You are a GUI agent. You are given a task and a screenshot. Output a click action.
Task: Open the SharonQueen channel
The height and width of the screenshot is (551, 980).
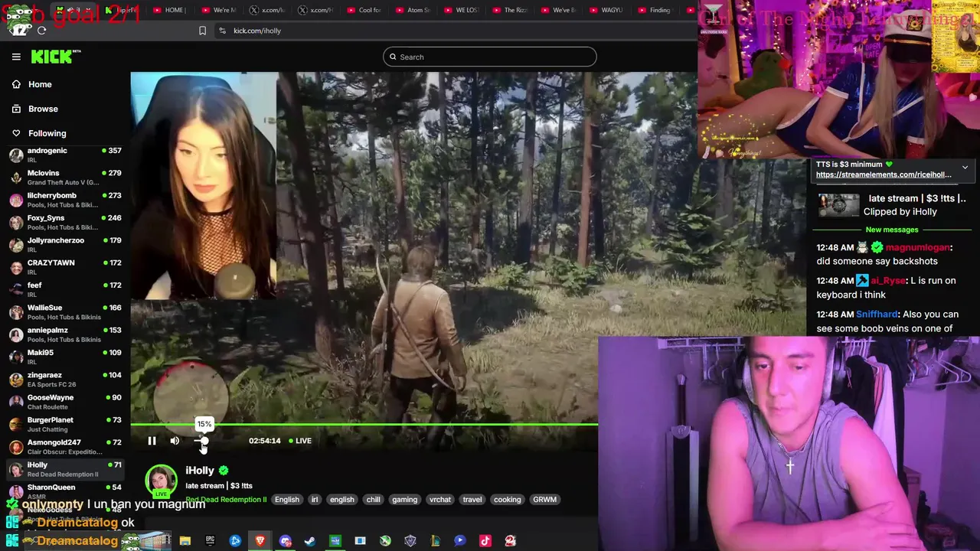pyautogui.click(x=65, y=491)
